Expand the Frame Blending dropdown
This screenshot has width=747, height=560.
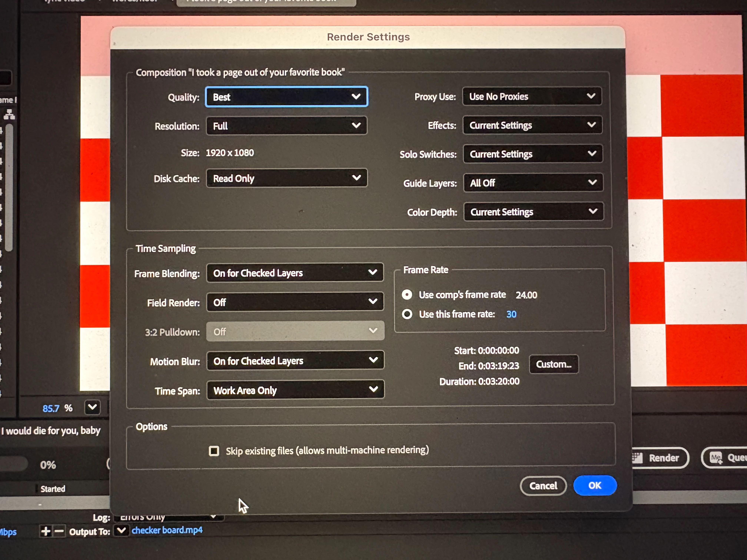pos(294,273)
